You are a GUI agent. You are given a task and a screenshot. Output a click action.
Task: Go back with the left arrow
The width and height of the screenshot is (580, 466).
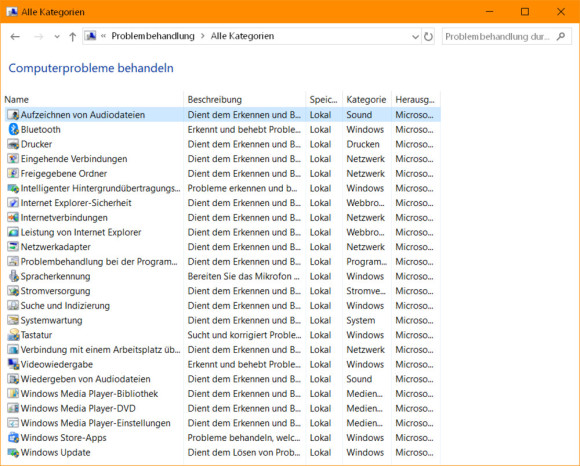pos(15,36)
